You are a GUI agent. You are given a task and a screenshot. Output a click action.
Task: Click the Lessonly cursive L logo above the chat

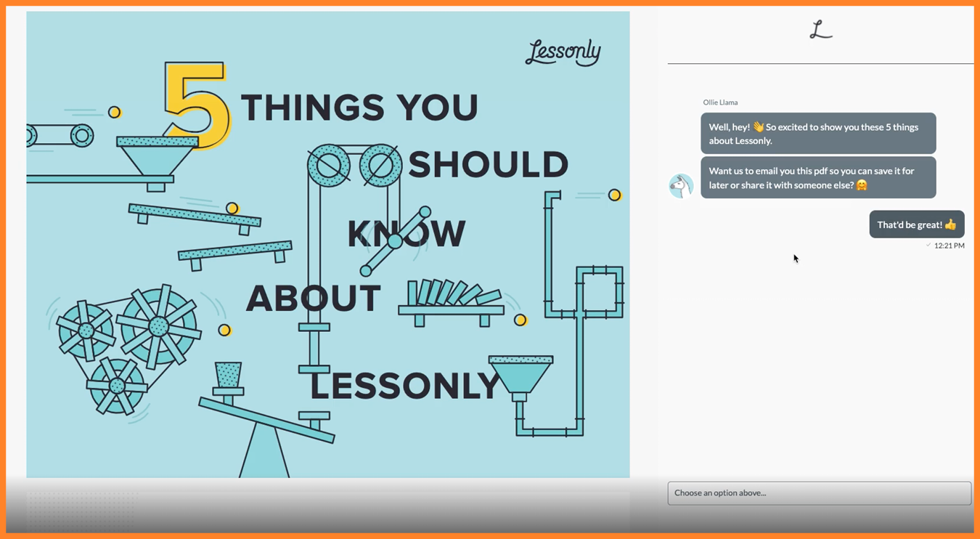(821, 30)
